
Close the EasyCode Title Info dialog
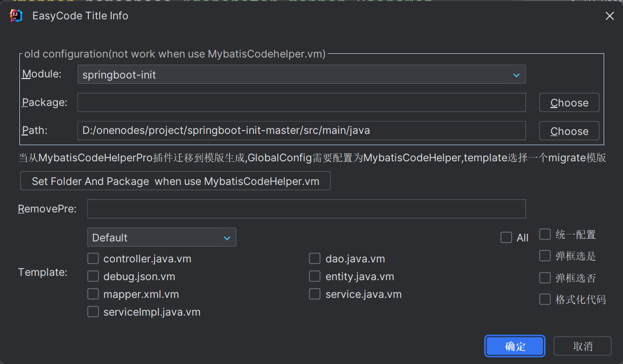pyautogui.click(x=610, y=16)
